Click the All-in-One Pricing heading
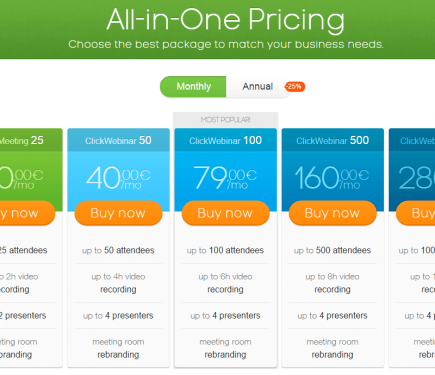This screenshot has width=435, height=375. [226, 20]
